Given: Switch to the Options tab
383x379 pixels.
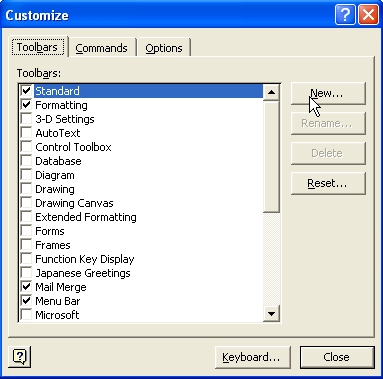Looking at the screenshot, I should 164,48.
